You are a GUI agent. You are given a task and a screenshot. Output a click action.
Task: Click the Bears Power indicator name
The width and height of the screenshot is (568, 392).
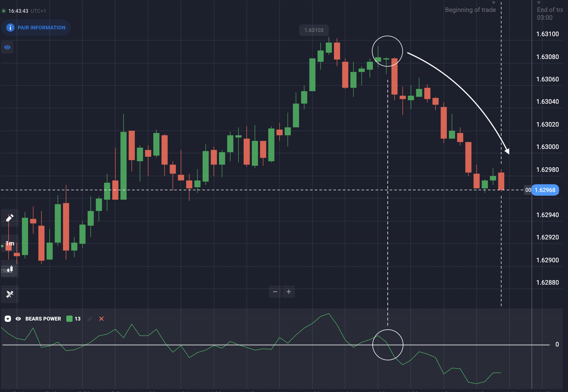(x=43, y=319)
